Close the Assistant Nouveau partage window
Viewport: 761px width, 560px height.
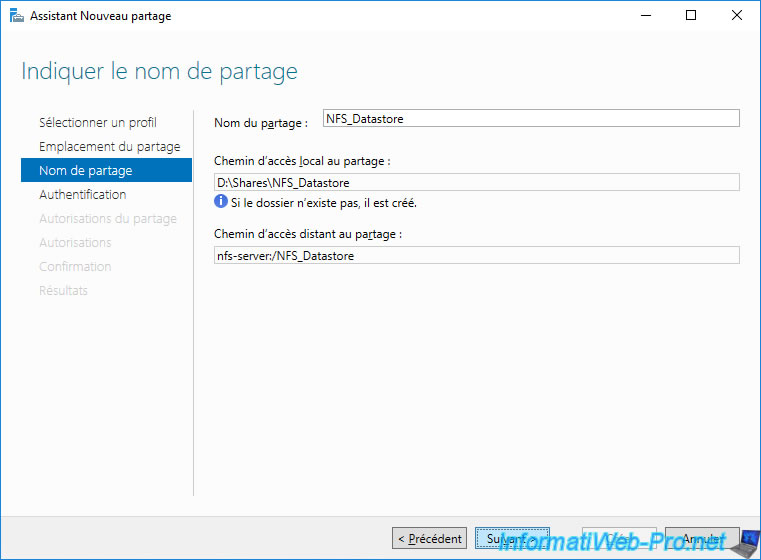tap(737, 16)
